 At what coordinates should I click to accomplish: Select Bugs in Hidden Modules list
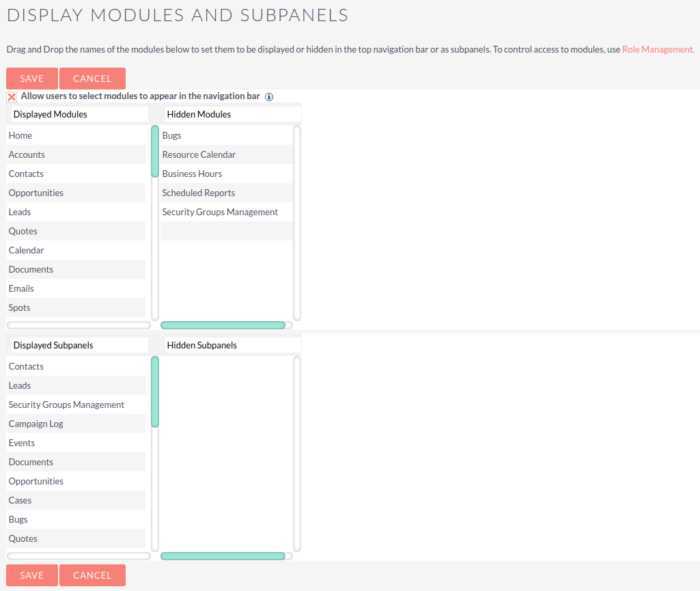[x=172, y=135]
